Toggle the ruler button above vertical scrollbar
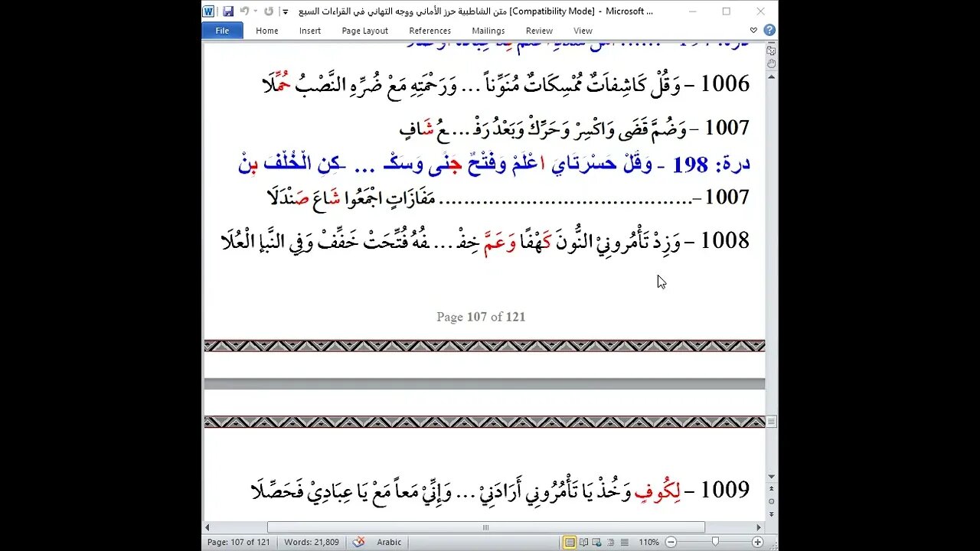This screenshot has height=551, width=980. (x=771, y=50)
